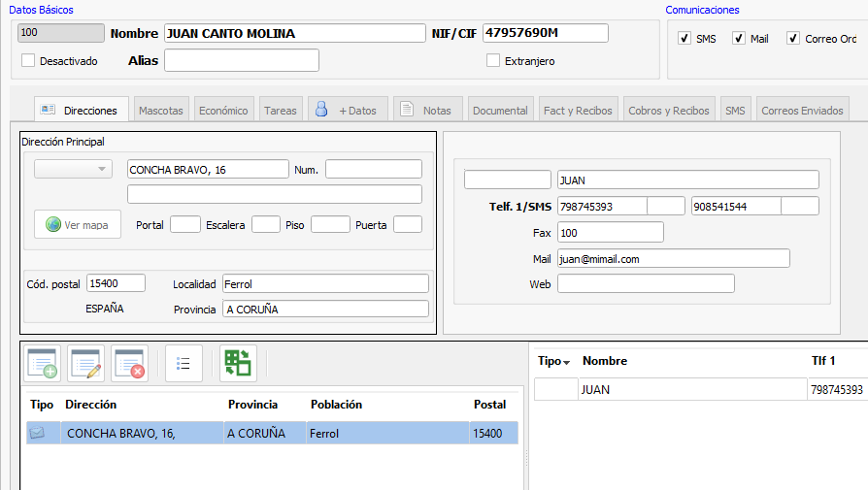
Task: Uncheck the SMS communication checkbox
Action: (x=684, y=38)
